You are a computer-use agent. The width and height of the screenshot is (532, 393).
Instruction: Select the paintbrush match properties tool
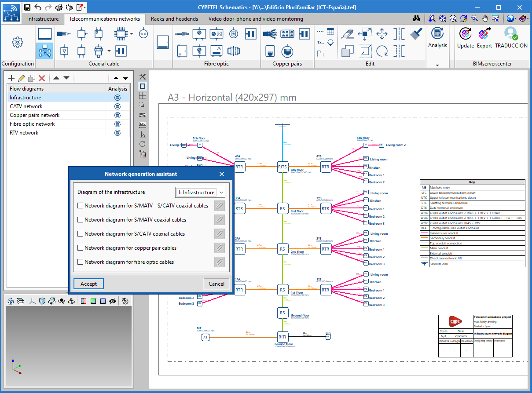pyautogui.click(x=416, y=34)
